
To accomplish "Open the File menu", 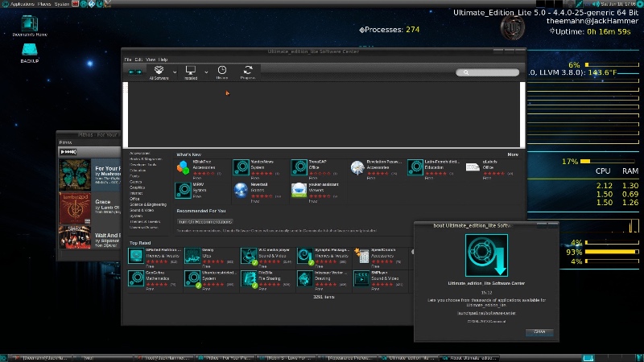I will (x=127, y=60).
